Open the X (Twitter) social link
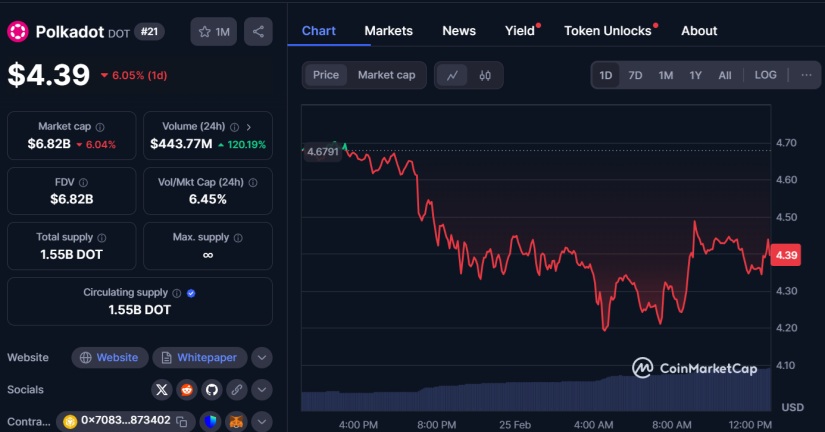This screenshot has height=432, width=825. (162, 390)
